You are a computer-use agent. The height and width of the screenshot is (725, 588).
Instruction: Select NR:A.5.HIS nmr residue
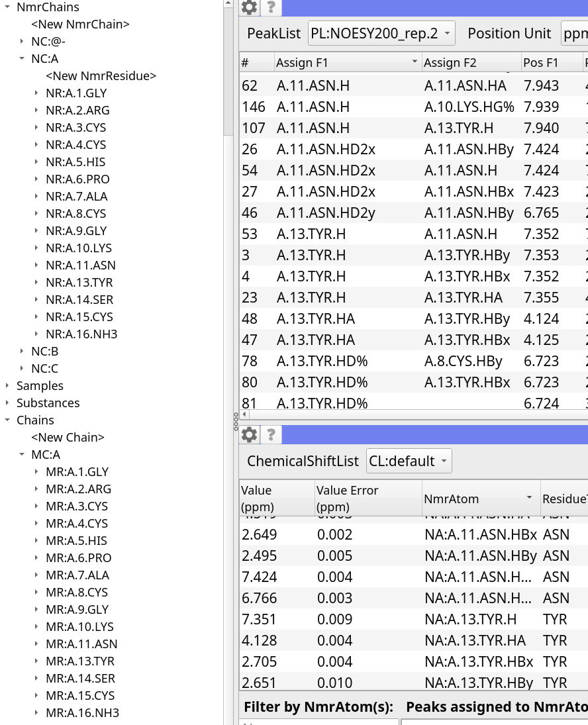point(75,162)
